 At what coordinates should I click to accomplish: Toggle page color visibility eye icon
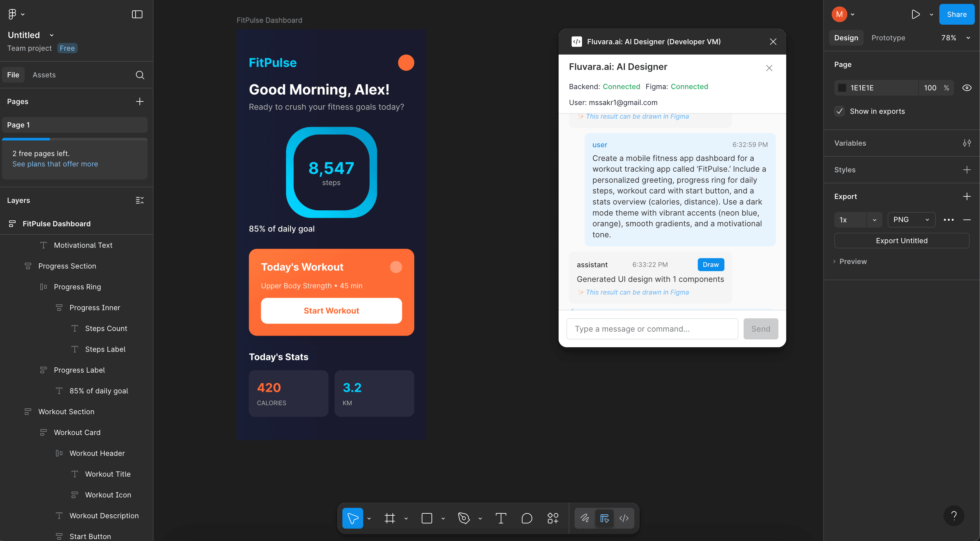[967, 87]
